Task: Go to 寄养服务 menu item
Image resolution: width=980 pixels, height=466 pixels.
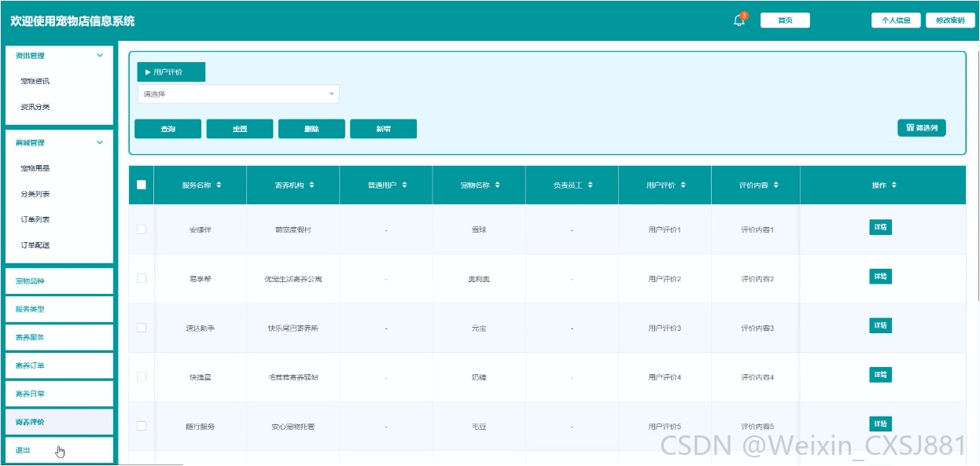Action: pos(59,337)
